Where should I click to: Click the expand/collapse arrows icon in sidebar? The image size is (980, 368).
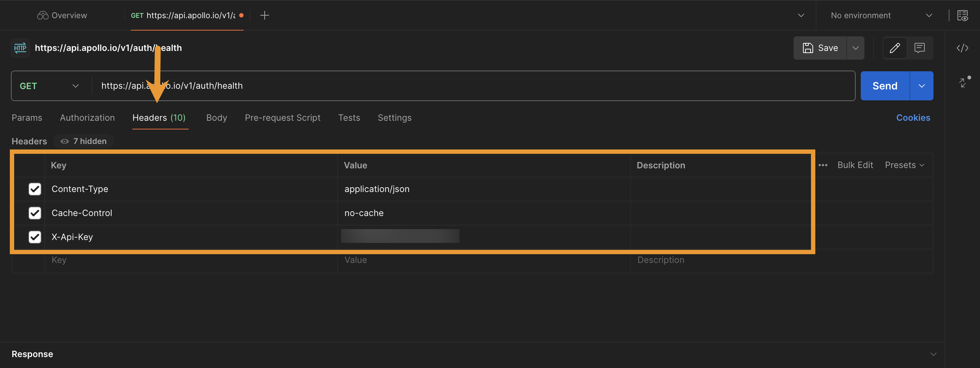pos(963,82)
